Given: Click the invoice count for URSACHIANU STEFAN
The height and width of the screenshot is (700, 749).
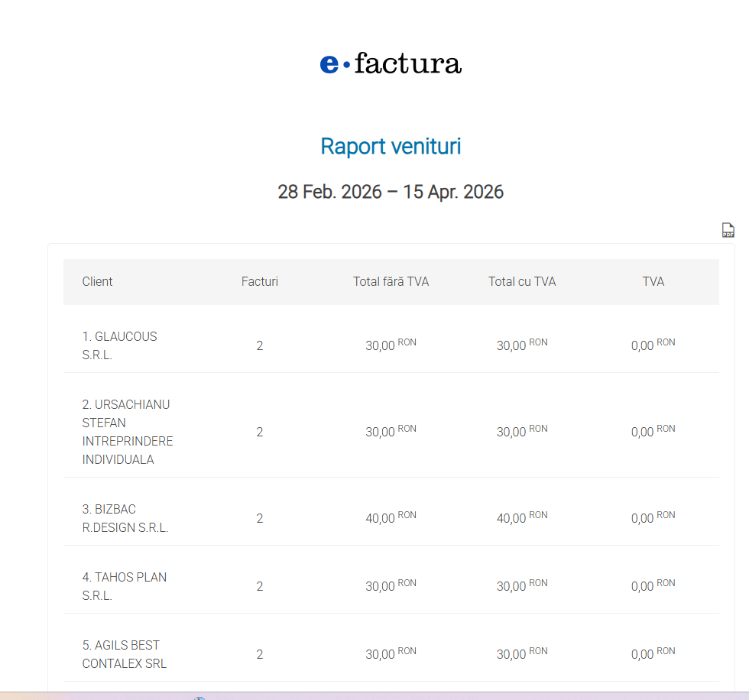Looking at the screenshot, I should pyautogui.click(x=260, y=432).
